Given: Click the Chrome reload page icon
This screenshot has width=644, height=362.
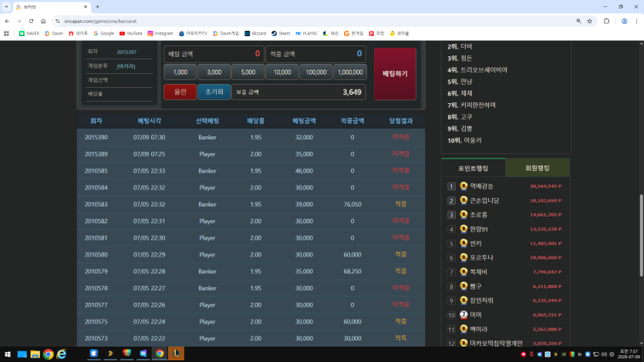Looking at the screenshot, I should 31,21.
